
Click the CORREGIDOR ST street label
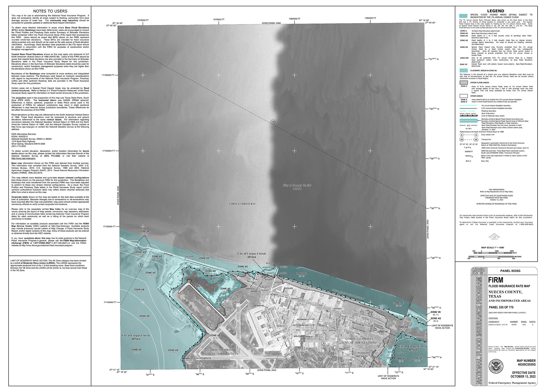pyautogui.click(x=305, y=337)
